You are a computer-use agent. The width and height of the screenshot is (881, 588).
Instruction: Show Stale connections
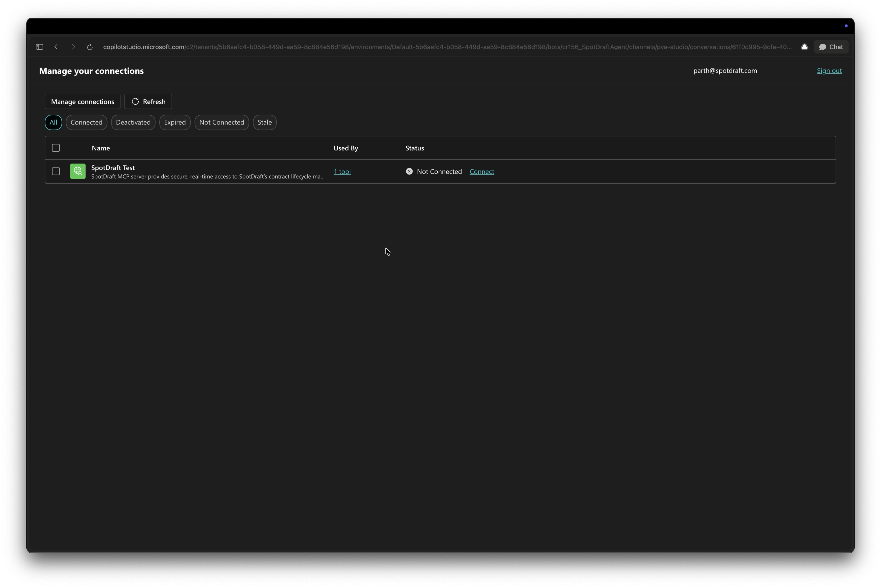(264, 122)
